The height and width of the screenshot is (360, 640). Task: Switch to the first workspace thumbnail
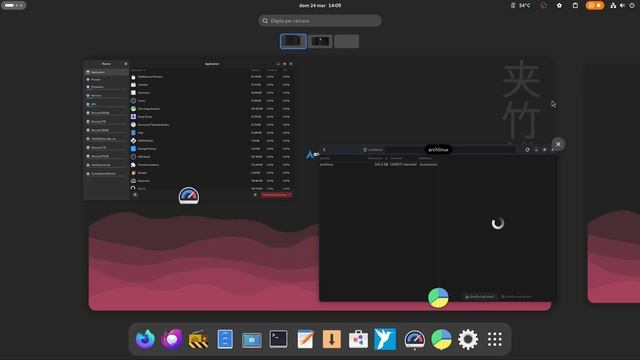click(x=293, y=41)
